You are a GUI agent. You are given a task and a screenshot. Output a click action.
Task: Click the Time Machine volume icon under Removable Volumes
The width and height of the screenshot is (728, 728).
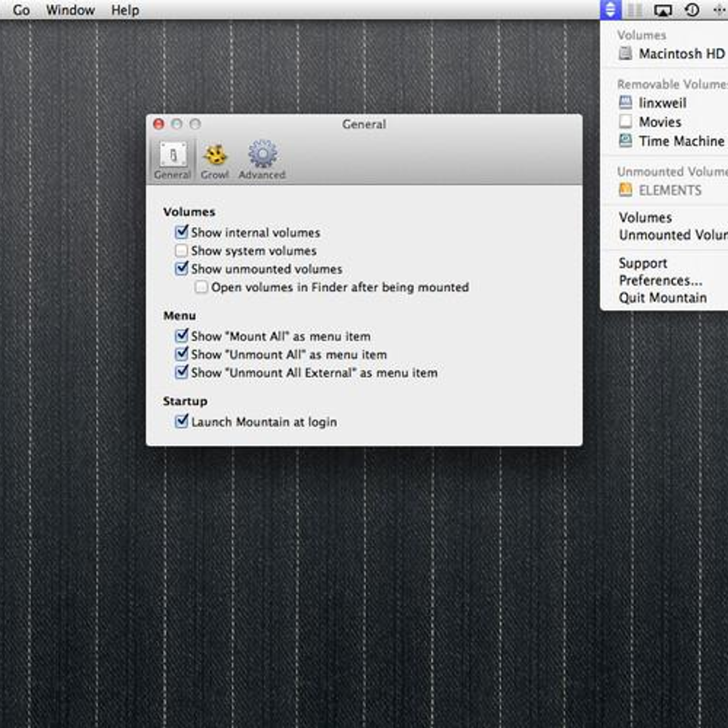pos(625,141)
